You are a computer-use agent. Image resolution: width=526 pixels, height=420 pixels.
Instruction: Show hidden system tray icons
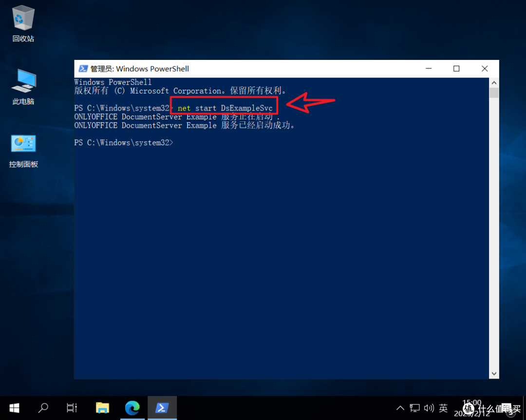[400, 408]
